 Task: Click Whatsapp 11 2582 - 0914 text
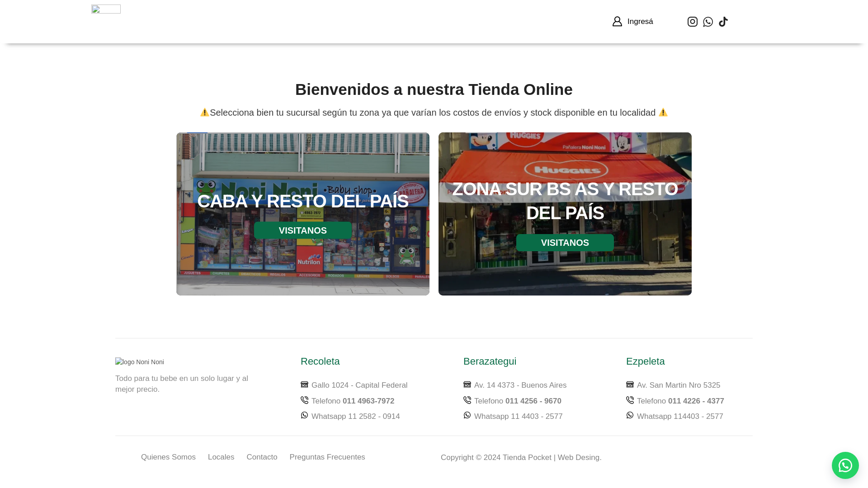tap(355, 417)
